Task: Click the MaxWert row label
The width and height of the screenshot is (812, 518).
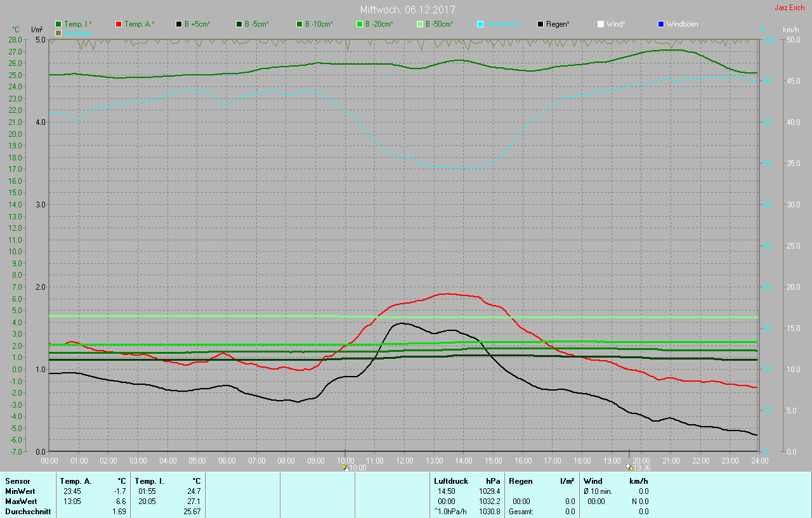Action: pos(20,502)
